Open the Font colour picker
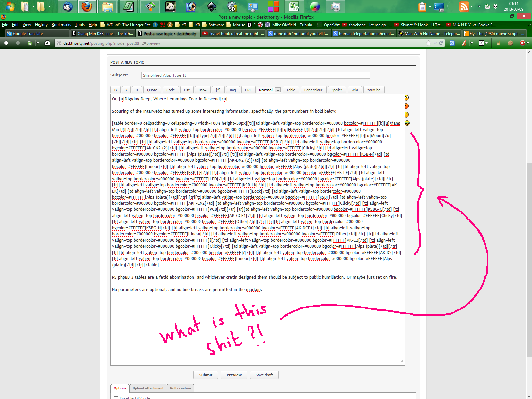The image size is (532, 399). pos(313,90)
